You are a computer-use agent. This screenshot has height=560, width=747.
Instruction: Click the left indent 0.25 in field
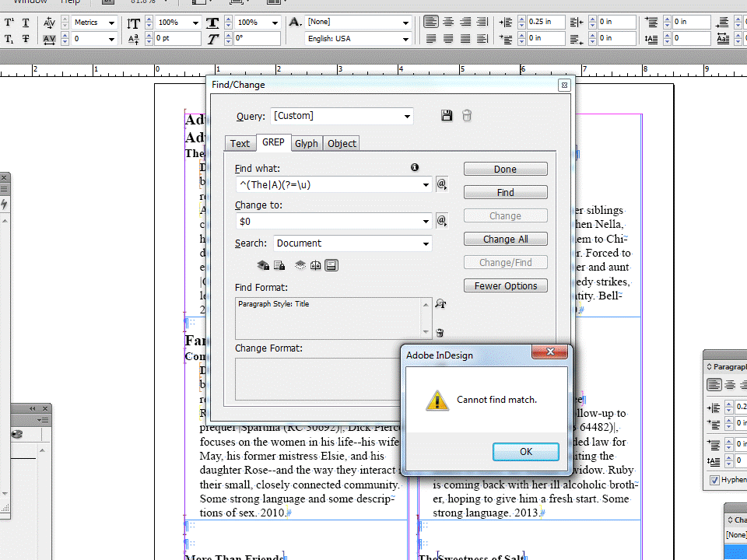coord(546,22)
